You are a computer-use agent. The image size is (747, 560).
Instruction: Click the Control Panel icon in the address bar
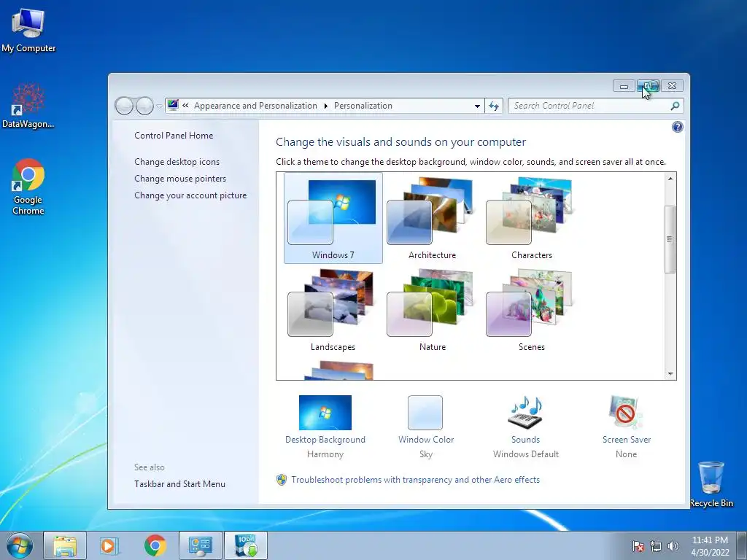(173, 105)
